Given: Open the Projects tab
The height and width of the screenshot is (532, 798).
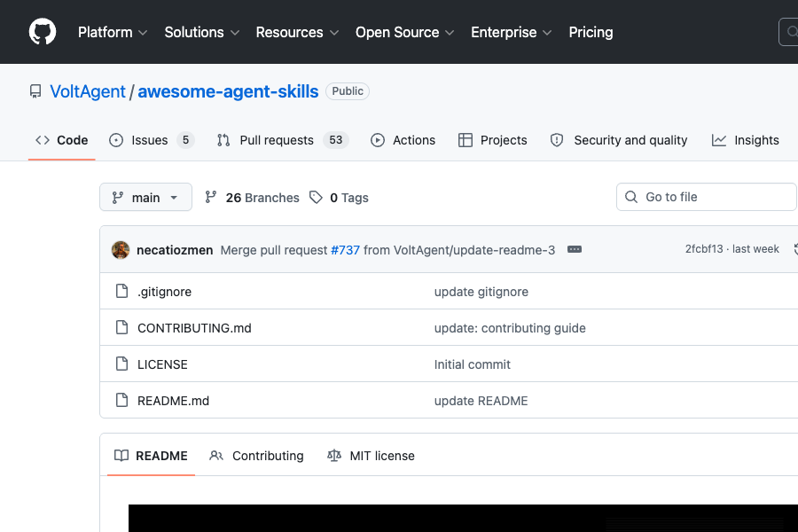Looking at the screenshot, I should point(493,140).
